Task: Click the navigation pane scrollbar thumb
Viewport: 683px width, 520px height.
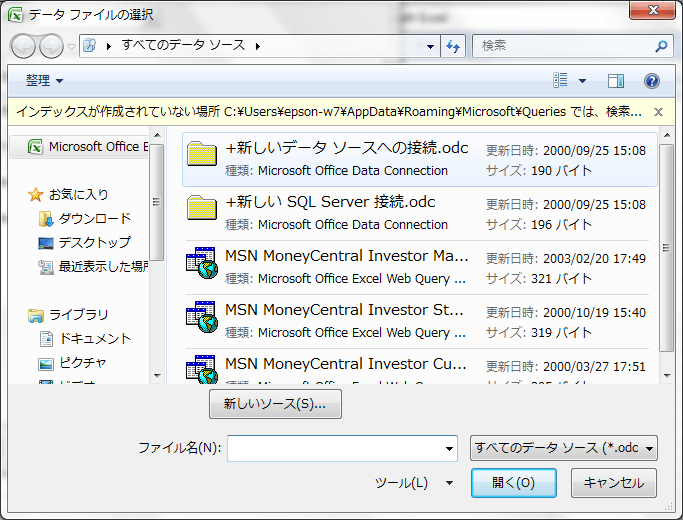Action: (x=156, y=202)
